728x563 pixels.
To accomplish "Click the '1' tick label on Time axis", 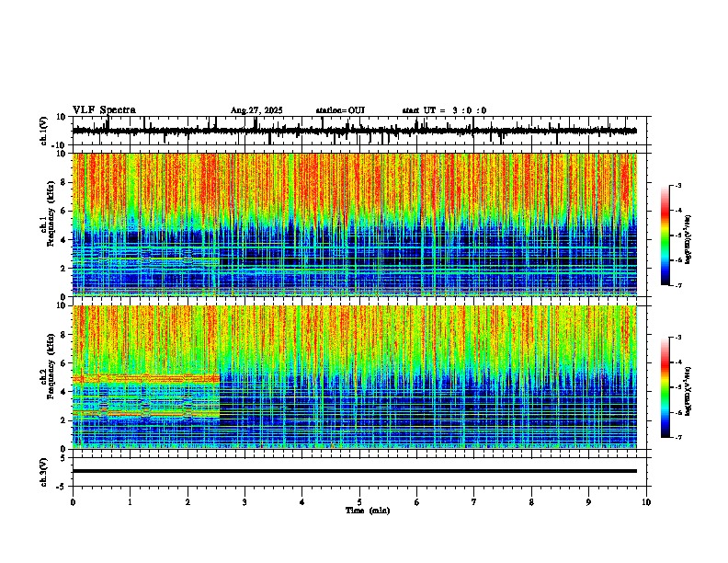I will [130, 502].
